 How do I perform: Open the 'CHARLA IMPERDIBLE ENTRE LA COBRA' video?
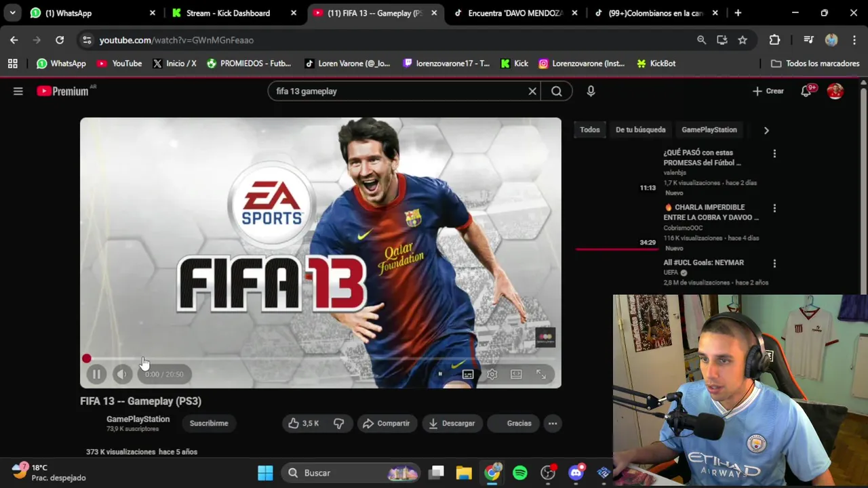click(x=711, y=212)
